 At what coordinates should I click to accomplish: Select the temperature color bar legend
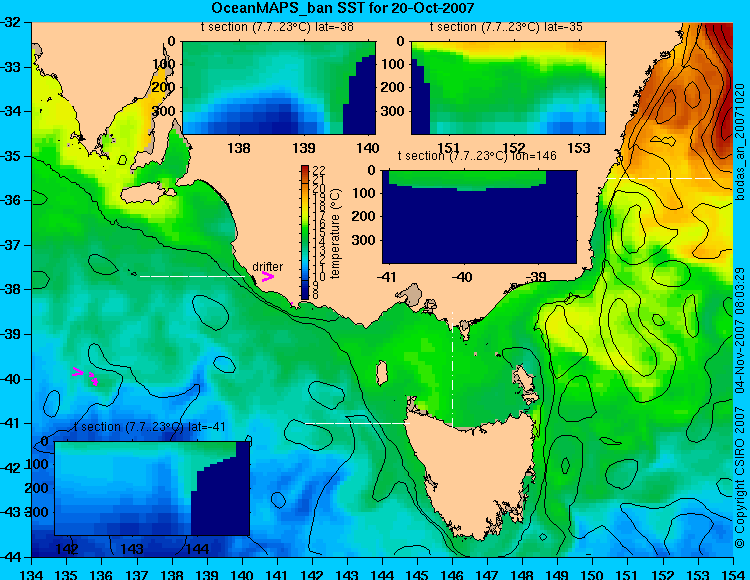pyautogui.click(x=305, y=232)
